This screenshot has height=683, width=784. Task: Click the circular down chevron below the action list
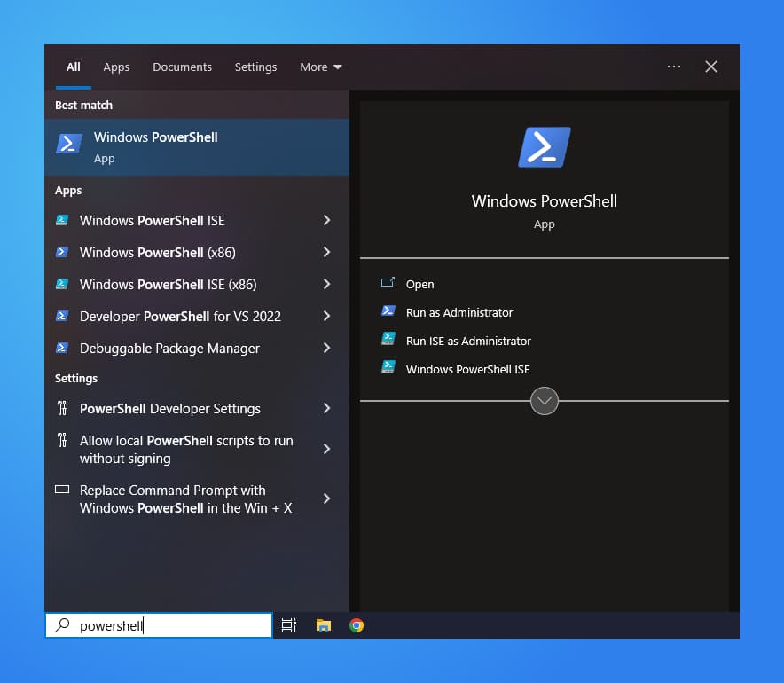[544, 401]
